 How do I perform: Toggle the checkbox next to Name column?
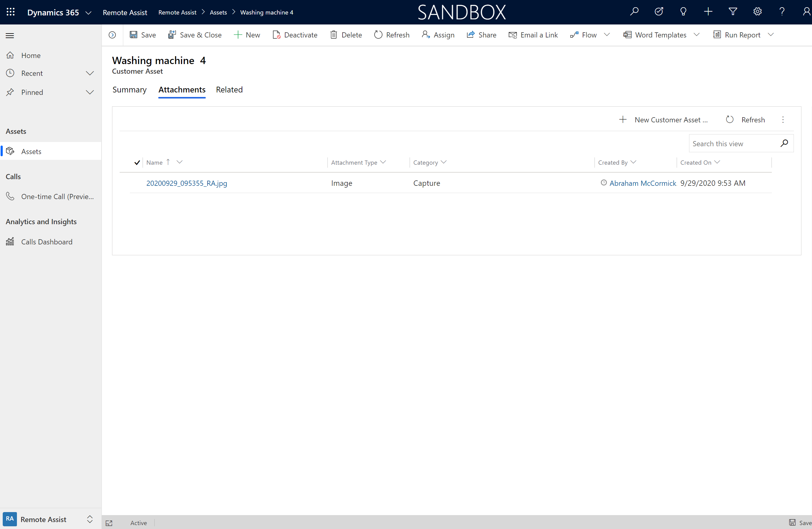pyautogui.click(x=137, y=162)
